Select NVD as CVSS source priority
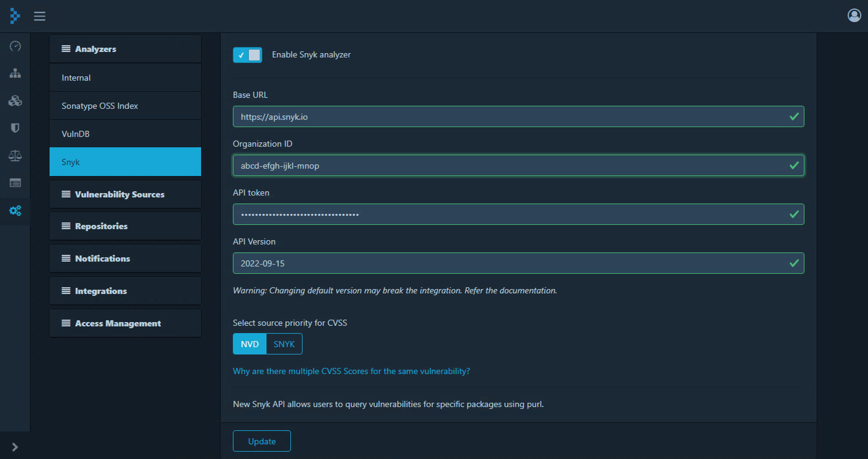Image resolution: width=868 pixels, height=459 pixels. pos(250,344)
